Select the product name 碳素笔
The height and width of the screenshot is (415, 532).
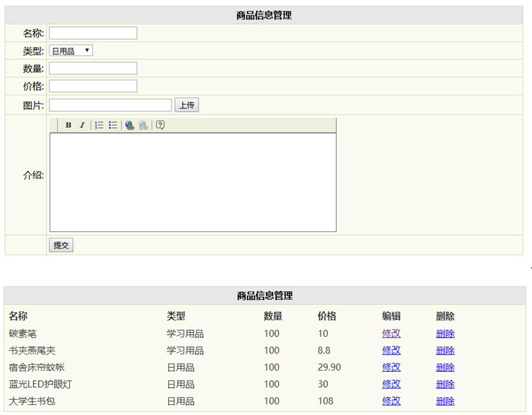click(x=23, y=334)
